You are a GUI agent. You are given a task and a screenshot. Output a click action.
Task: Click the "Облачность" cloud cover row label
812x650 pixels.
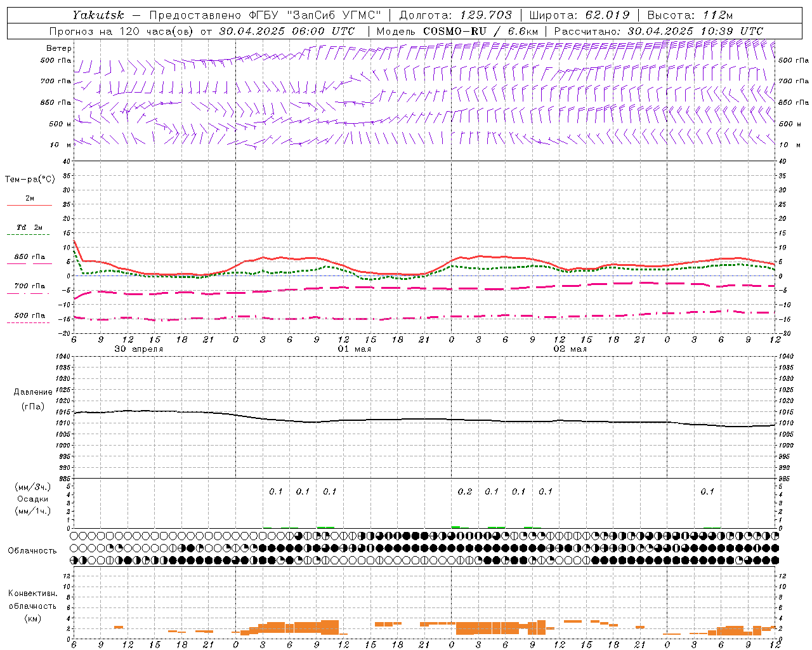(x=32, y=550)
